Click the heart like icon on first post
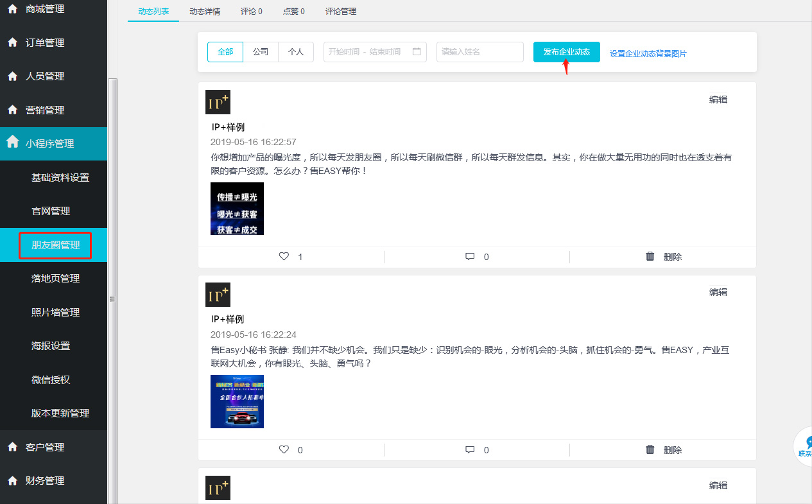The width and height of the screenshot is (812, 504). [284, 256]
